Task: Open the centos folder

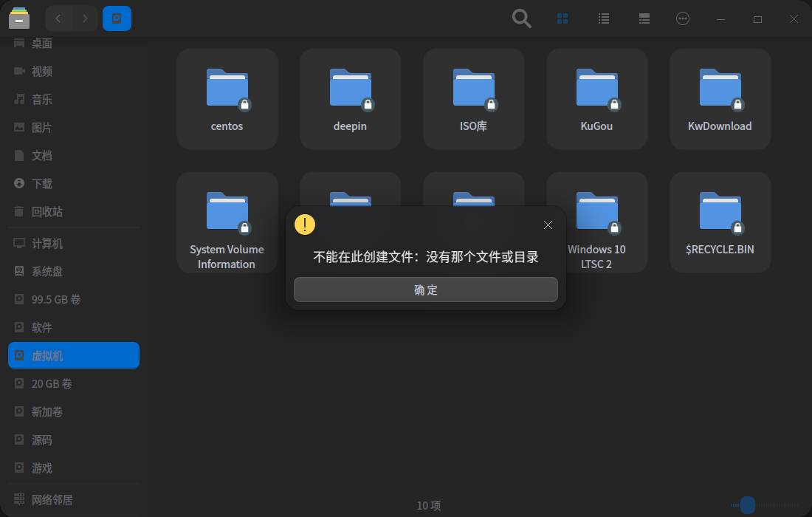Action: coord(227,96)
